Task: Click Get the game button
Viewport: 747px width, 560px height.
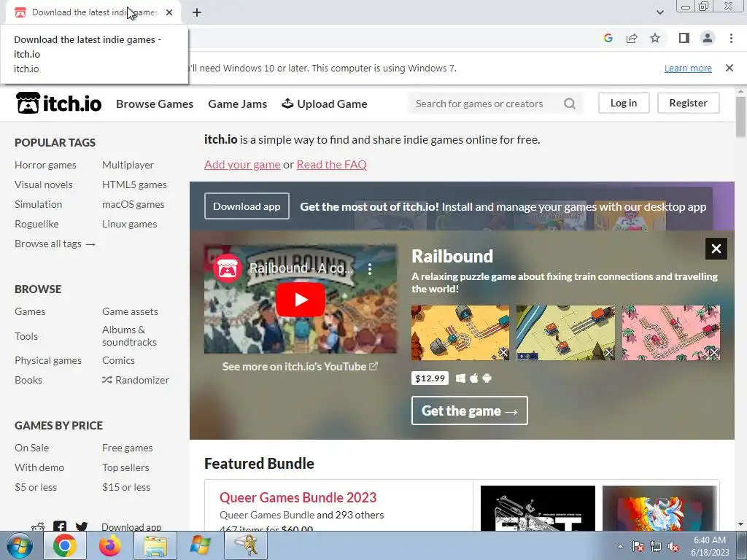Action: [469, 411]
